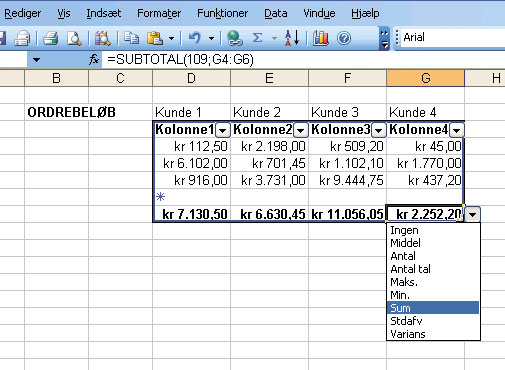Select column F header
The height and width of the screenshot is (370, 505).
click(348, 78)
